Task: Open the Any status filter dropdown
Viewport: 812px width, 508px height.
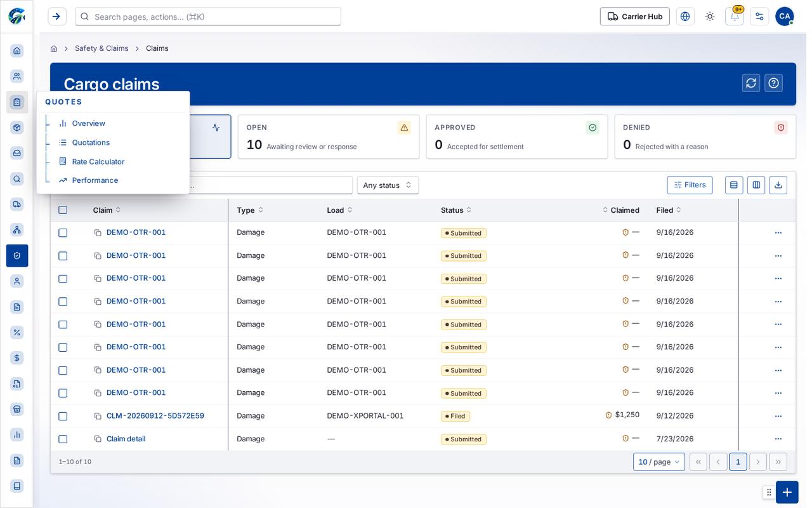Action: 388,185
